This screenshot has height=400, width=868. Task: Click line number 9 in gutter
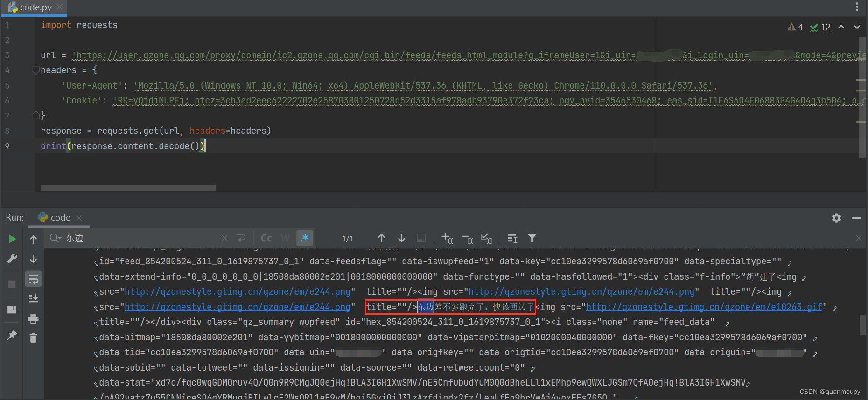(7, 146)
